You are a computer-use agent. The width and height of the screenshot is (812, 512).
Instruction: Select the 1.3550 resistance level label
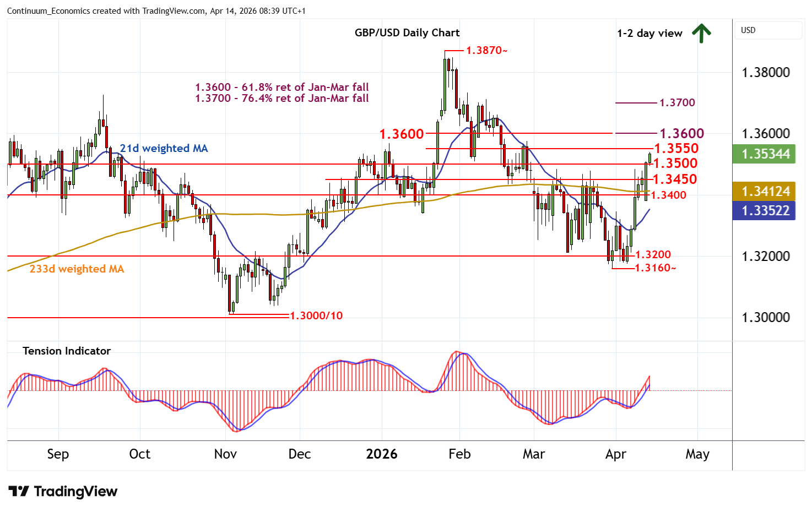[x=676, y=149]
